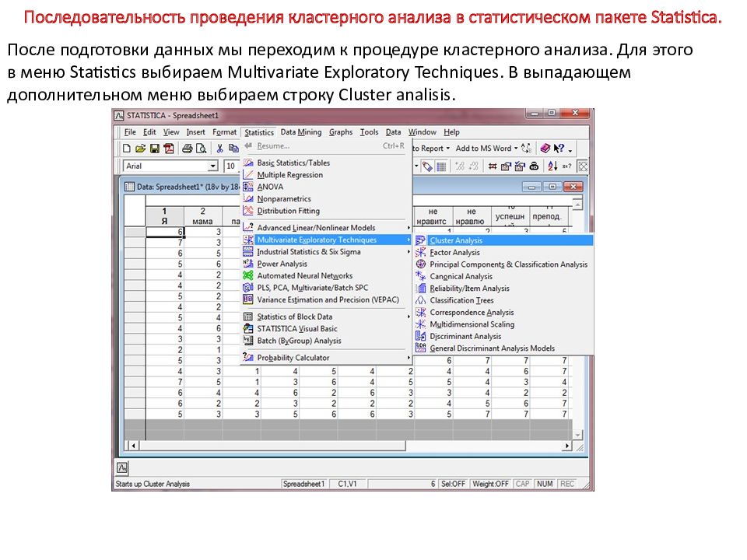
Task: Click the Distribution Fitting menu icon
Action: 248,211
